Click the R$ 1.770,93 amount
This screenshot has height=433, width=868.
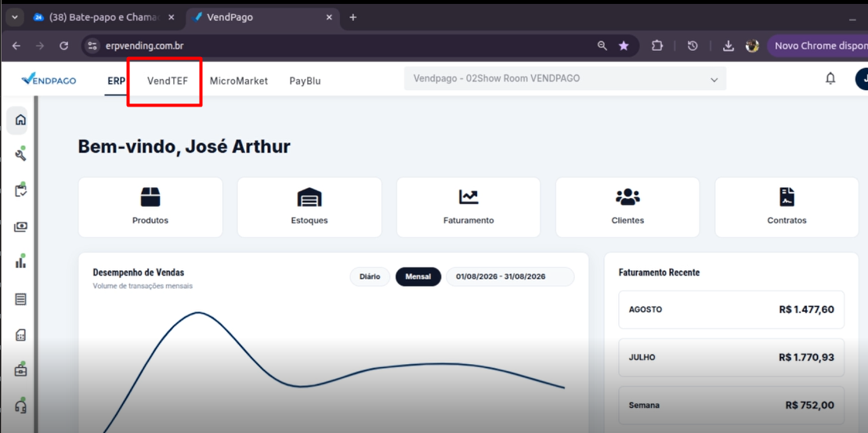[806, 357]
